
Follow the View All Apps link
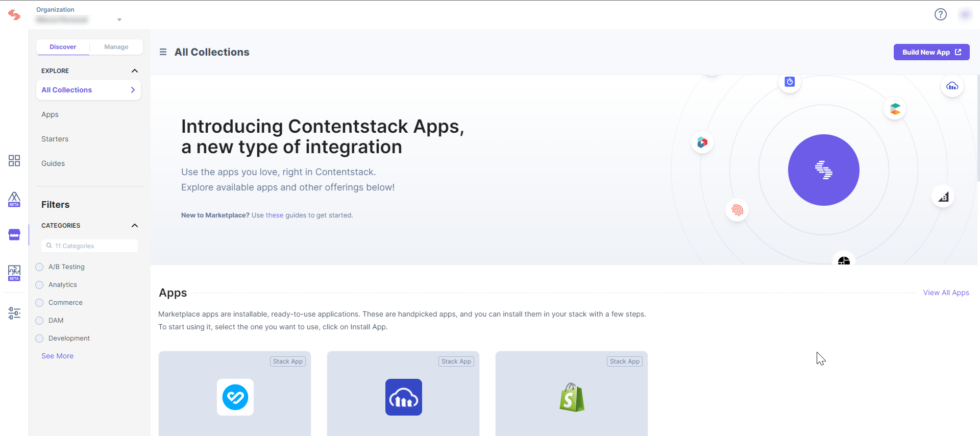click(x=946, y=293)
